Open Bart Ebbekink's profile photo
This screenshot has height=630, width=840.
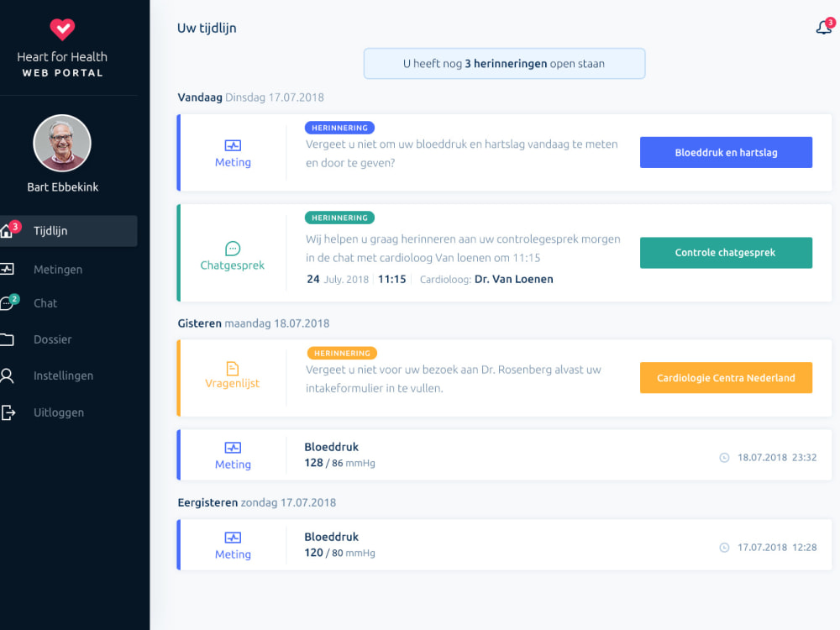click(62, 143)
